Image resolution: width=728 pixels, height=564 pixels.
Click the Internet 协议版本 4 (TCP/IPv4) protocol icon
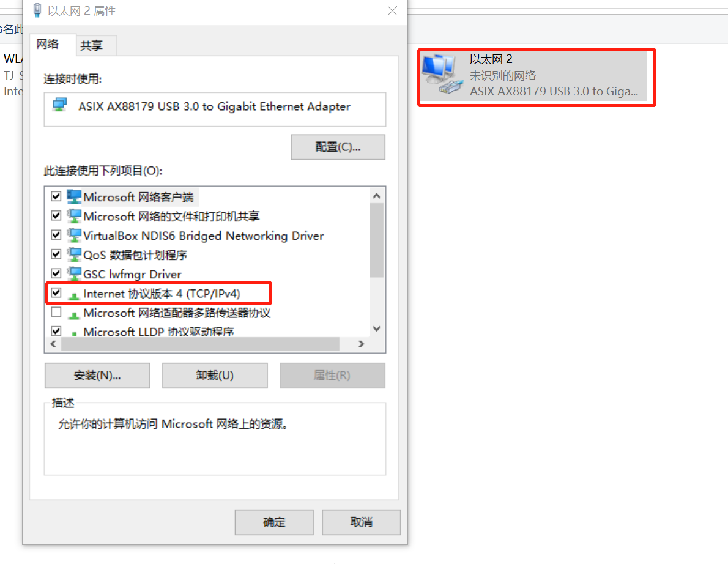[74, 295]
